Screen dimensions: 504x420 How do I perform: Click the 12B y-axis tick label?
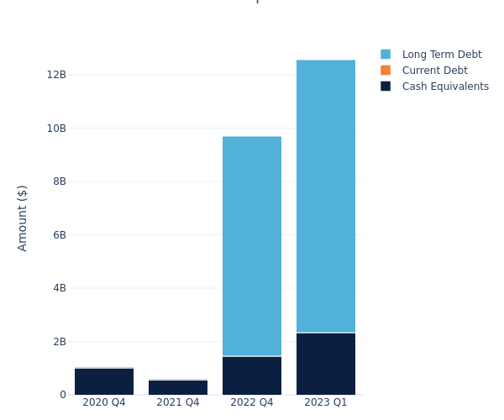pyautogui.click(x=56, y=75)
